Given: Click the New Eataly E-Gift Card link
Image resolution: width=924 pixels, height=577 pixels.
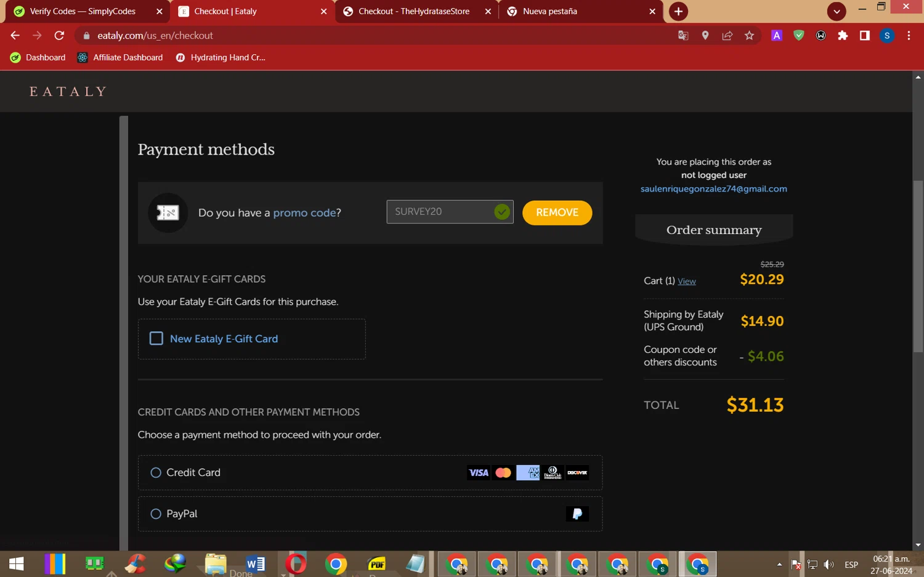Looking at the screenshot, I should coord(224,339).
